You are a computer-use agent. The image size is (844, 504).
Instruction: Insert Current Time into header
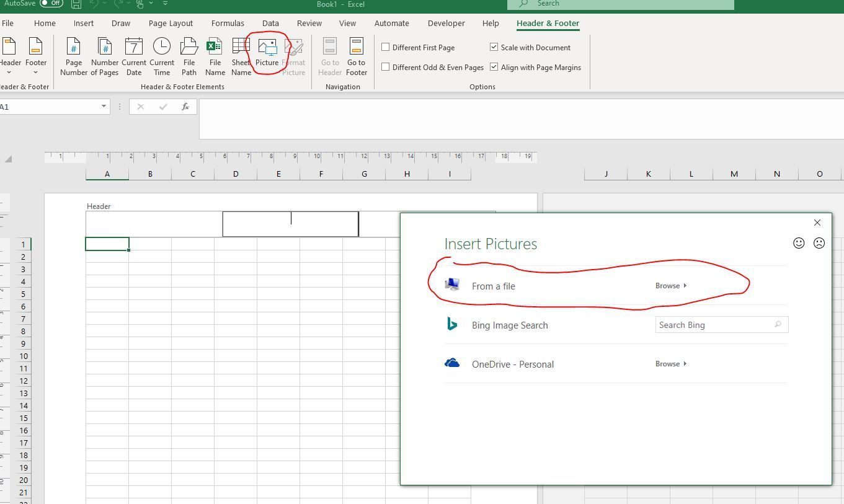click(161, 56)
